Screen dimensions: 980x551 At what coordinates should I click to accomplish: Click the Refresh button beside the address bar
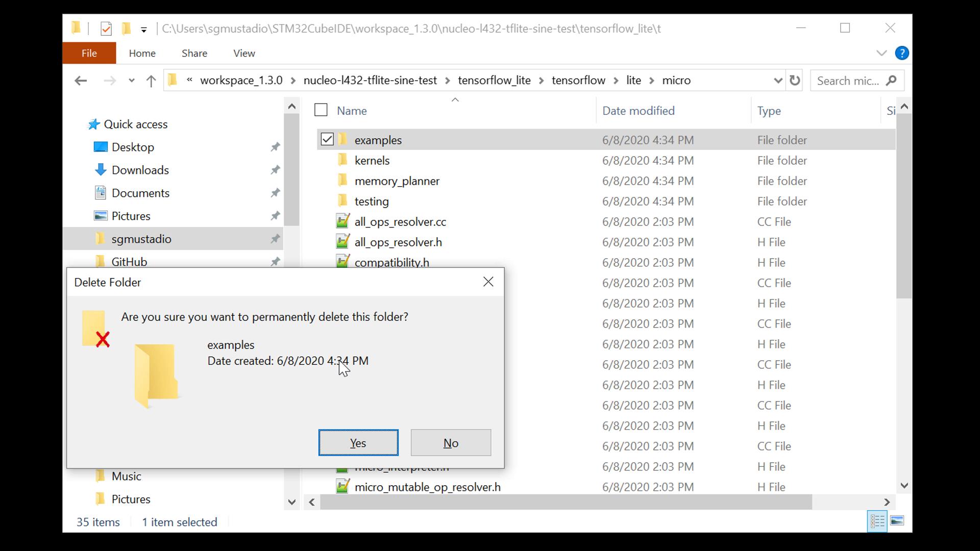click(795, 81)
